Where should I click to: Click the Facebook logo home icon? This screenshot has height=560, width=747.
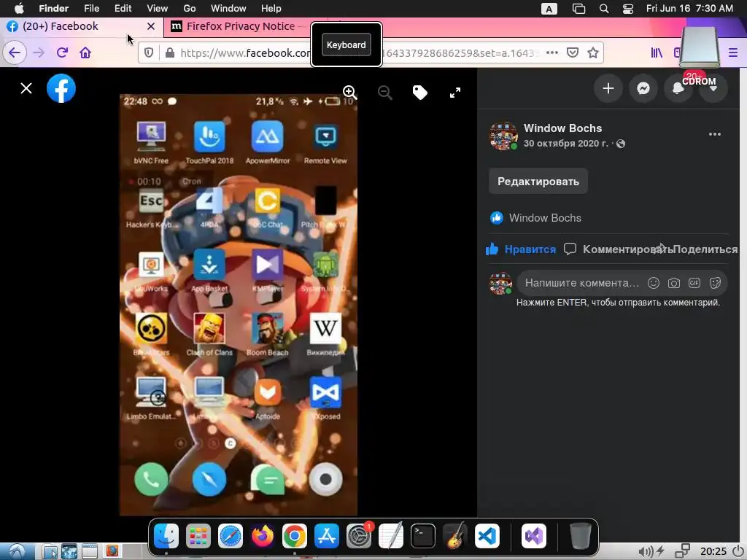tap(61, 88)
